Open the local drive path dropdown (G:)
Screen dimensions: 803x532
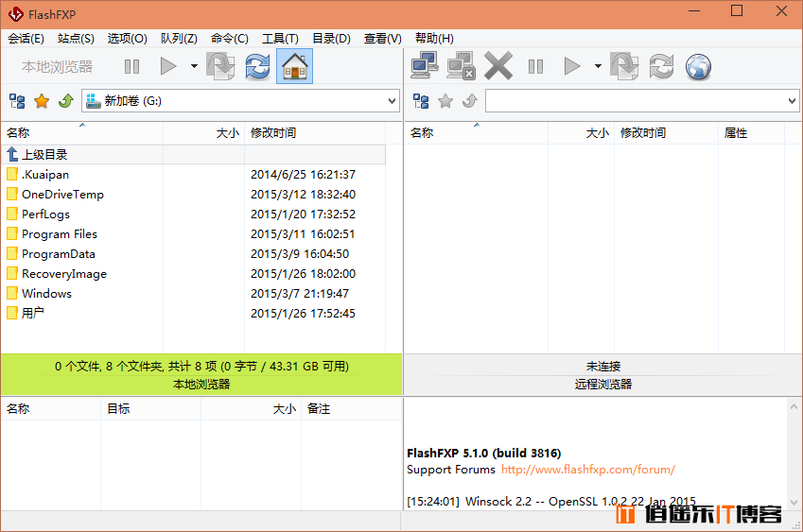coord(392,101)
